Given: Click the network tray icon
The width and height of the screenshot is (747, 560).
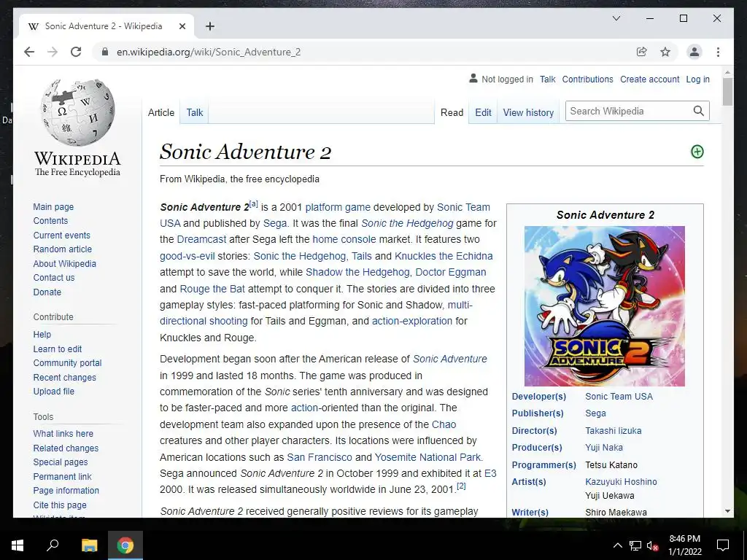Looking at the screenshot, I should click(x=635, y=545).
